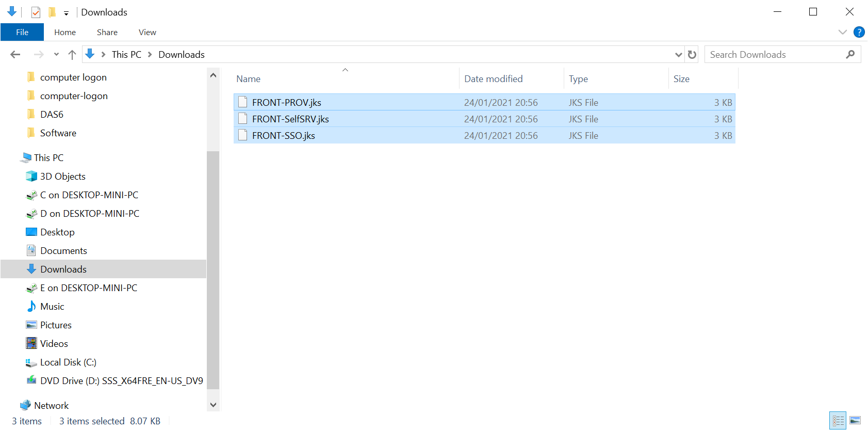Click the 3 KB size of FRONT-PROV.jks

723,102
